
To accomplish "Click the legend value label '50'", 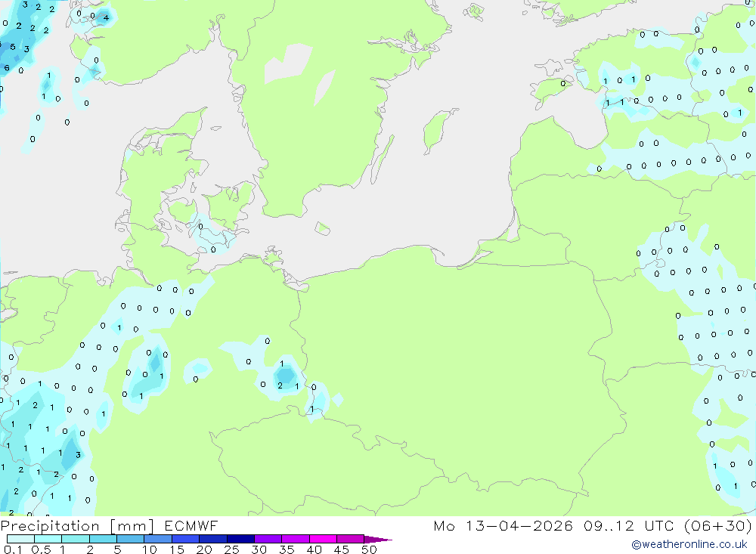I will point(369,549).
